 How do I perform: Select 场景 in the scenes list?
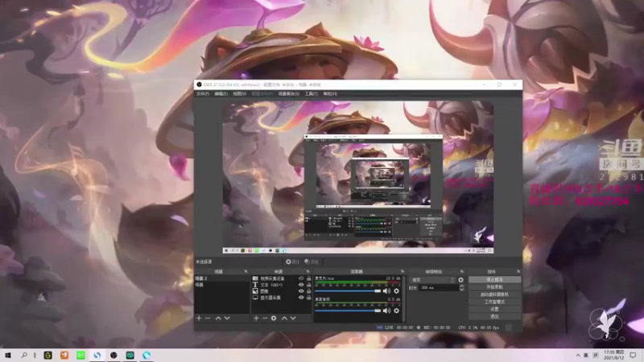pyautogui.click(x=222, y=285)
